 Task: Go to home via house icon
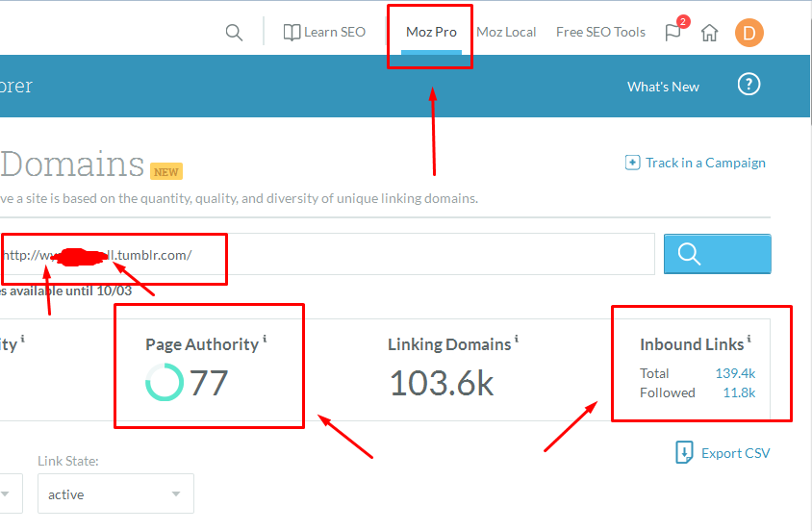coord(709,33)
